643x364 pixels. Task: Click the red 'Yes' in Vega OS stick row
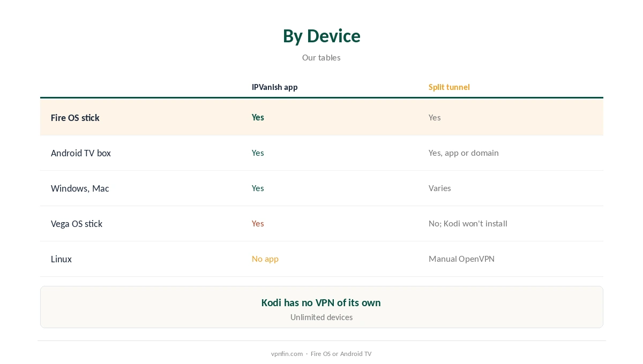click(258, 223)
